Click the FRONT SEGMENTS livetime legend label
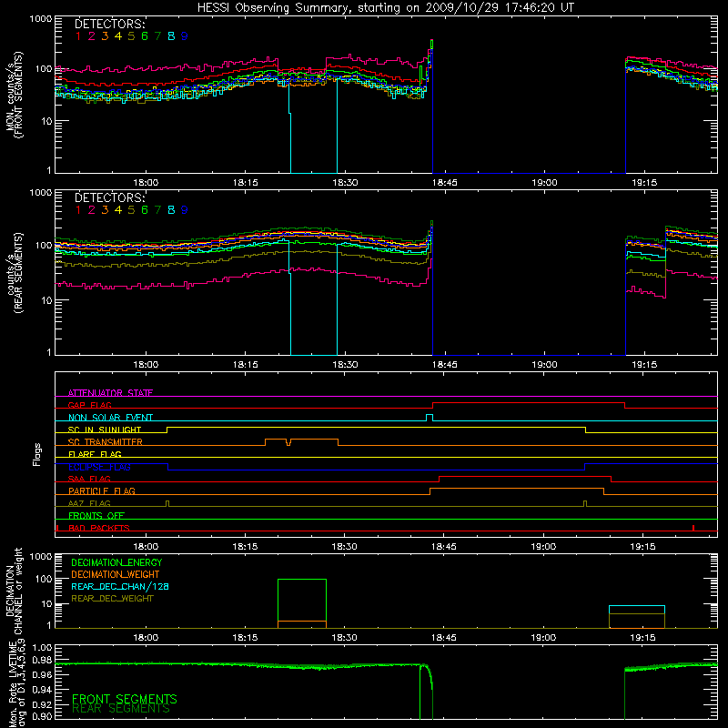Viewport: 728px width, 728px height. coord(125,699)
